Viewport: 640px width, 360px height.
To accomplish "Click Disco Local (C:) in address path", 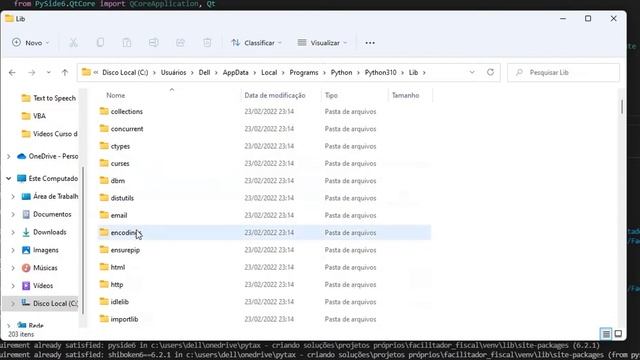I will point(125,72).
